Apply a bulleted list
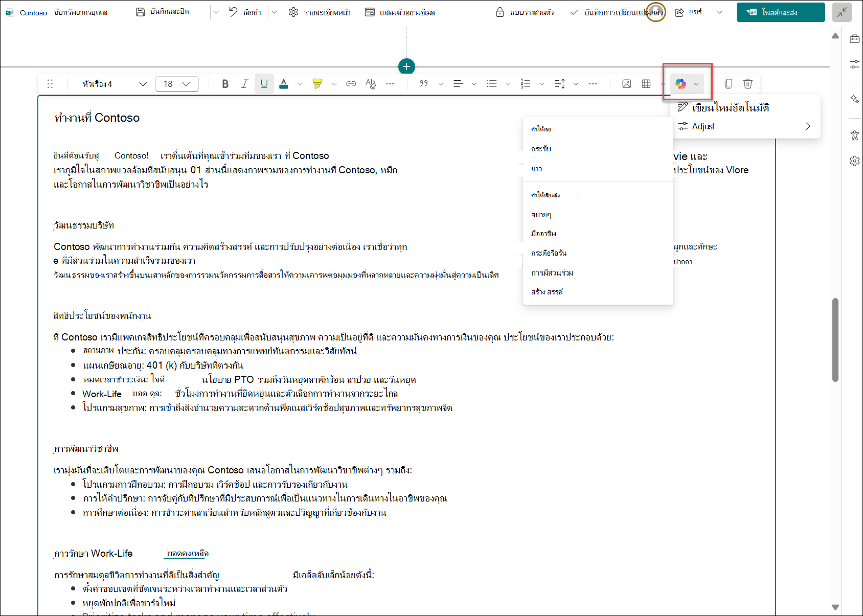863x616 pixels. (492, 84)
